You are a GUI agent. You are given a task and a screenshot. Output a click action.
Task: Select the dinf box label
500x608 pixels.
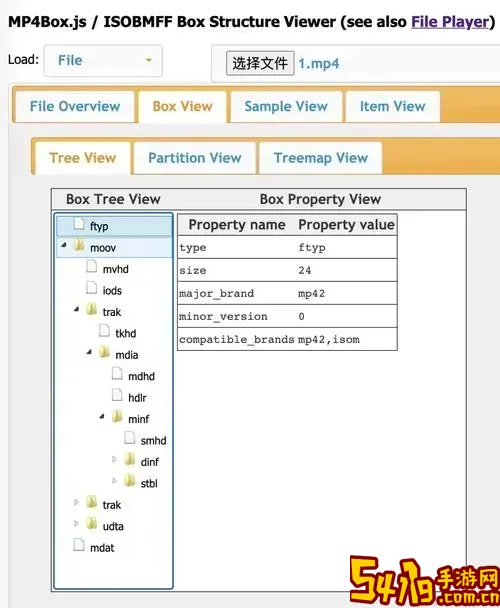[150, 462]
